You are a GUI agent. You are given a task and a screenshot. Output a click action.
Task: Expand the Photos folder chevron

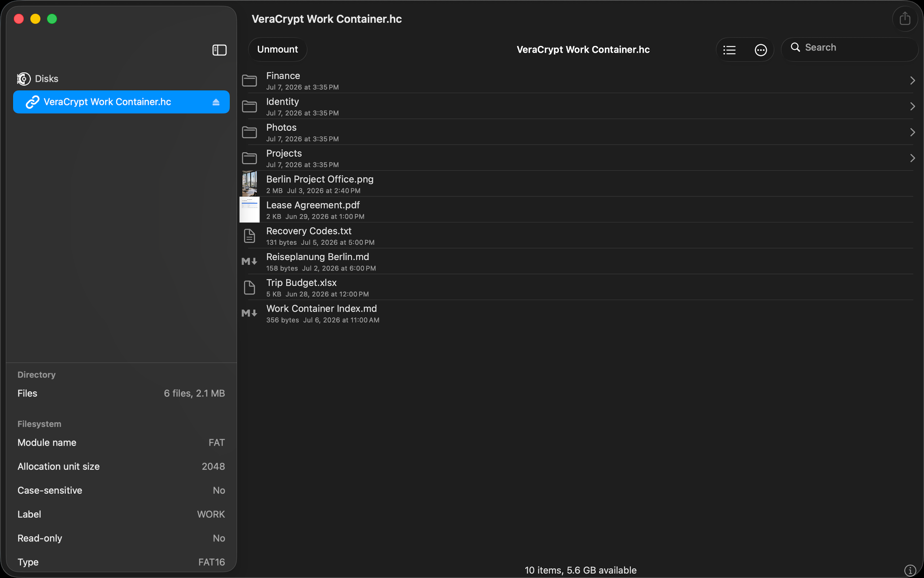[912, 132]
